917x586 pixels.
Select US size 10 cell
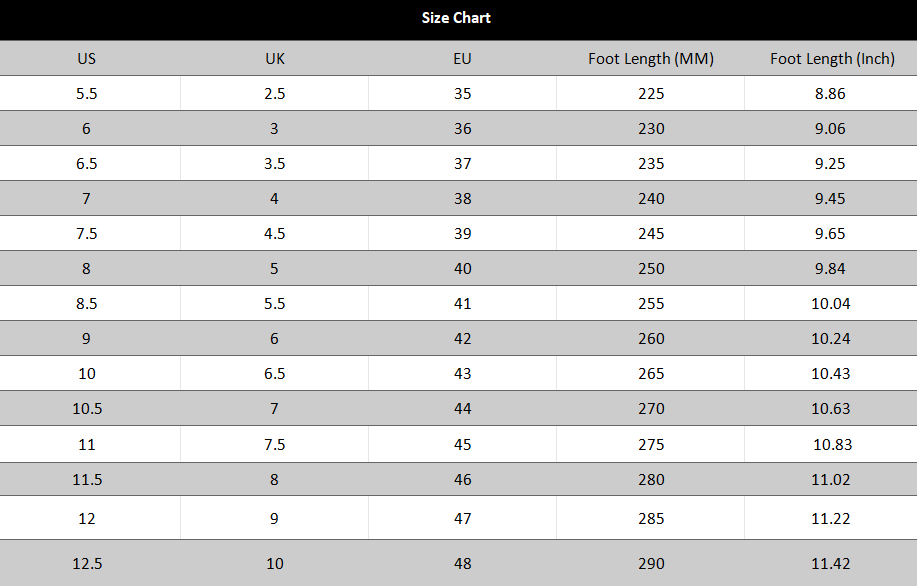pyautogui.click(x=87, y=373)
